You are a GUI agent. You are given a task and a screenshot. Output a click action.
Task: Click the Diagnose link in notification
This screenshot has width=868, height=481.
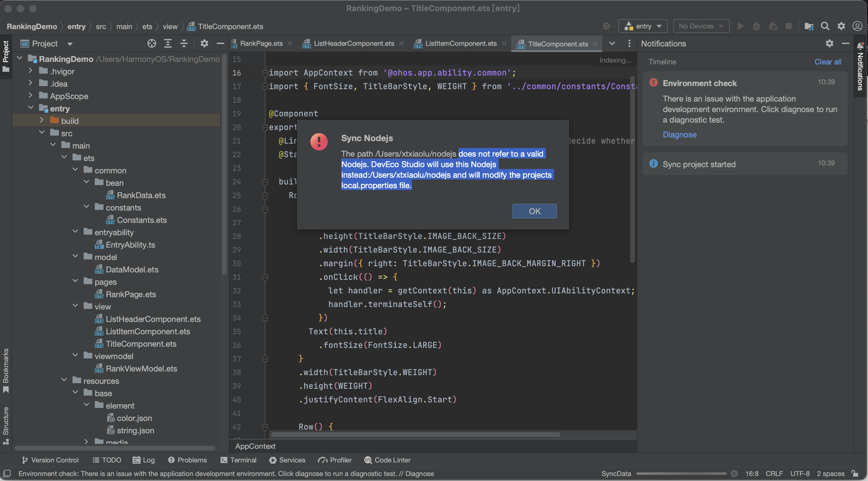[679, 135]
